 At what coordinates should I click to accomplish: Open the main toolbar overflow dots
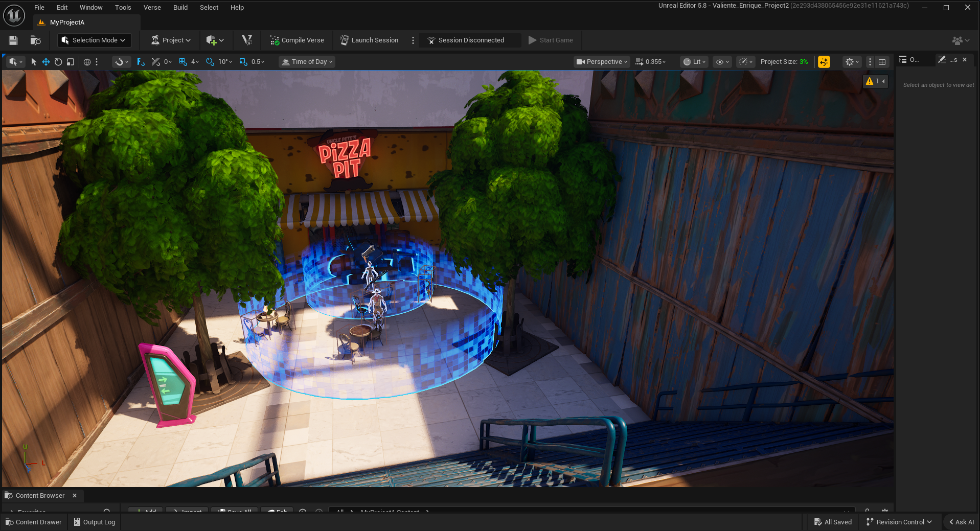(413, 40)
